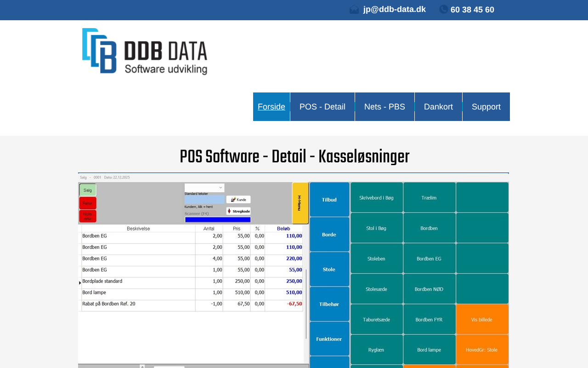The width and height of the screenshot is (588, 368).
Task: Toggle the green Salg mode button
Action: 87,190
